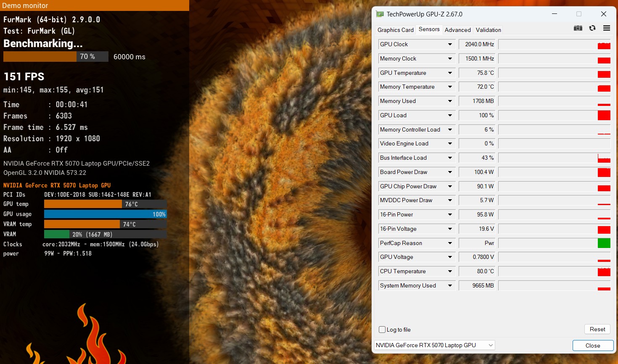Image resolution: width=618 pixels, height=364 pixels.
Task: Expand the PerfCap Reason dropdown
Action: [x=450, y=243]
